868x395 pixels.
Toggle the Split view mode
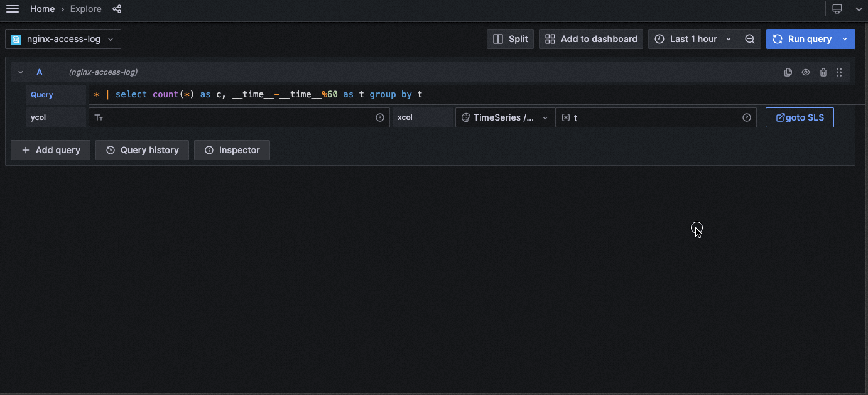(510, 38)
